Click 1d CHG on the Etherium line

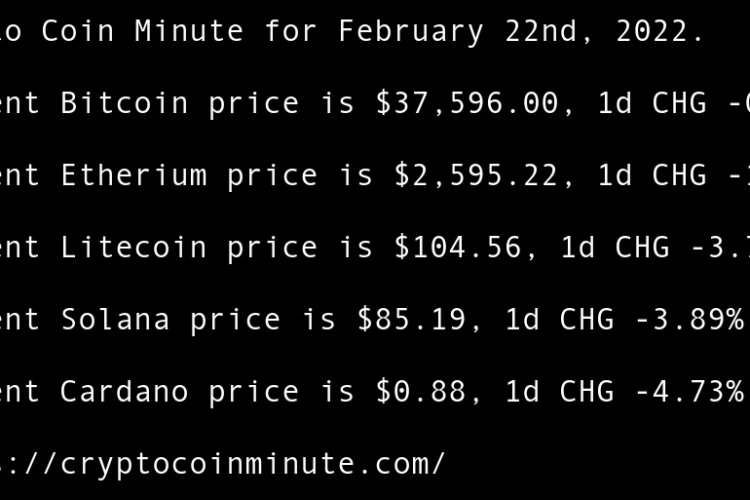[652, 175]
